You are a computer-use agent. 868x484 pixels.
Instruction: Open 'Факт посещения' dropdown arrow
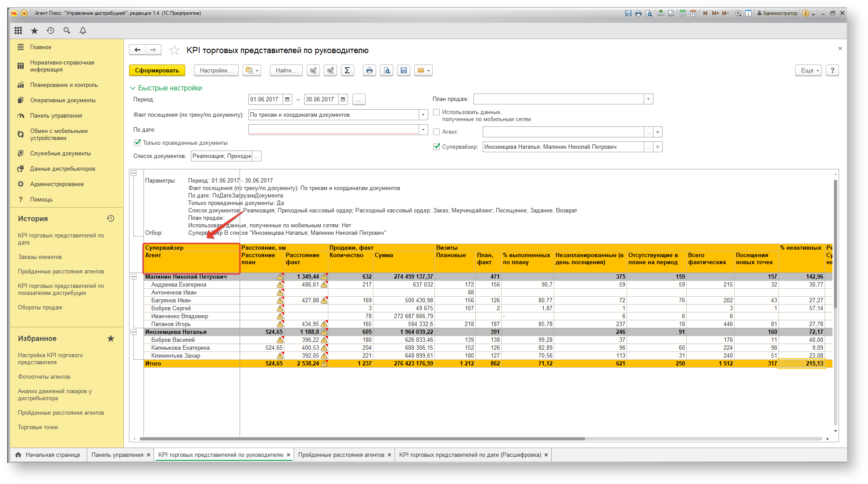pyautogui.click(x=423, y=115)
